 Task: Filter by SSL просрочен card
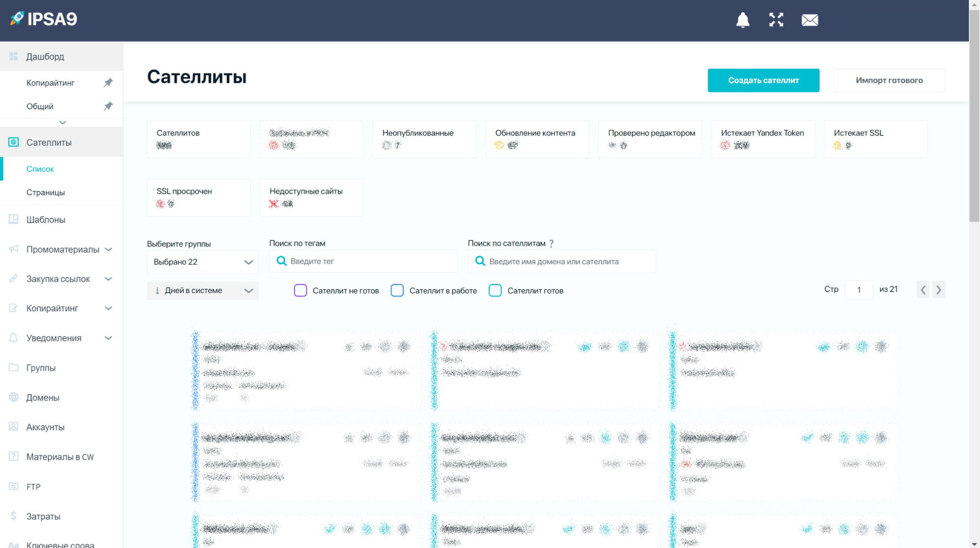coord(198,197)
